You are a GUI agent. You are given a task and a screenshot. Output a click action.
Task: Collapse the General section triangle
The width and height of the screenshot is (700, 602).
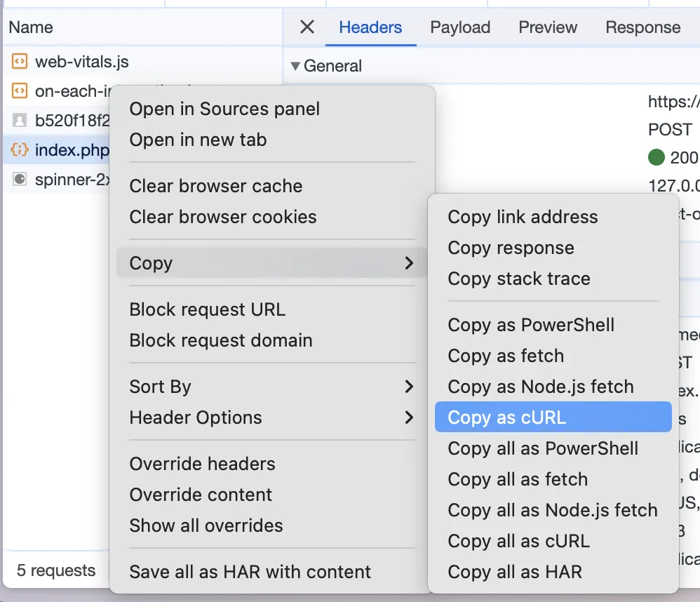[295, 67]
